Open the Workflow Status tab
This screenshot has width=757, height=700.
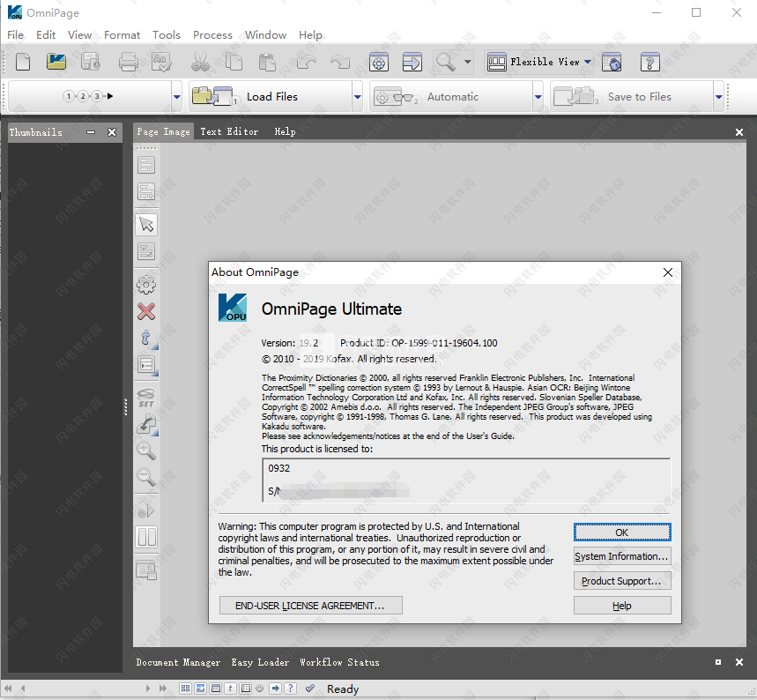click(x=339, y=662)
